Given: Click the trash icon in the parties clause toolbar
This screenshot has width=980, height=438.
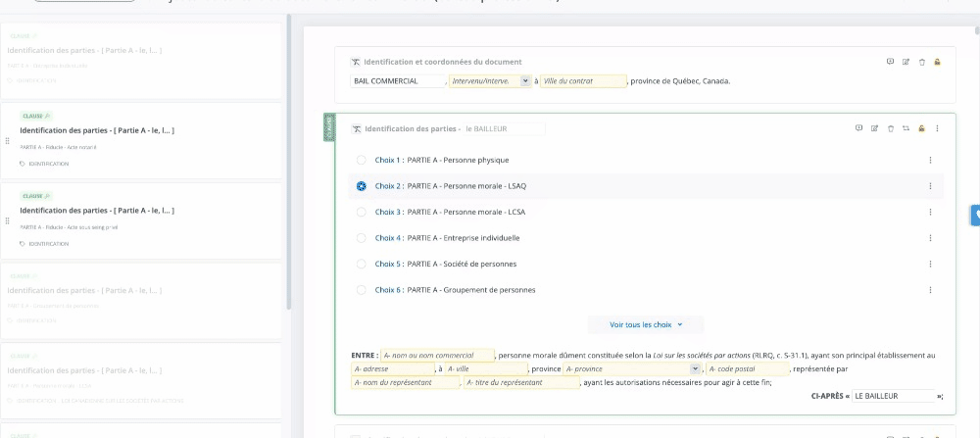Looking at the screenshot, I should [890, 128].
